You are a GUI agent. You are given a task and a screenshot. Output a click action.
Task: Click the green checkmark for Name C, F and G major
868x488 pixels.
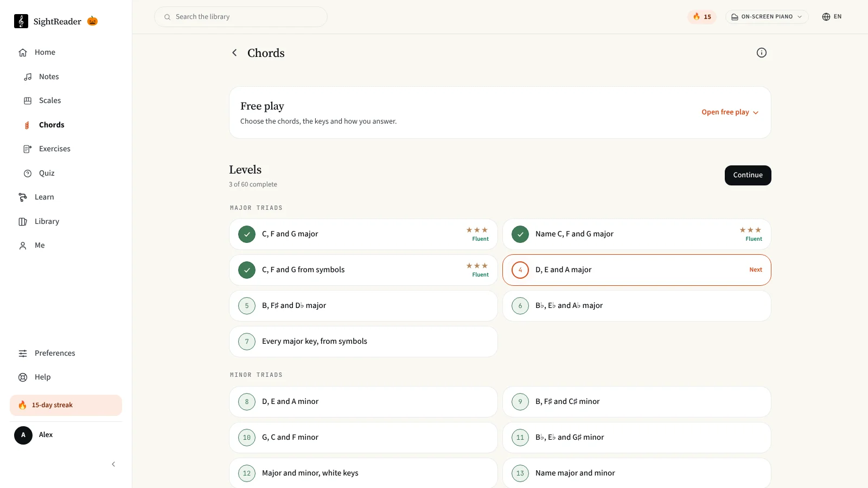(520, 234)
